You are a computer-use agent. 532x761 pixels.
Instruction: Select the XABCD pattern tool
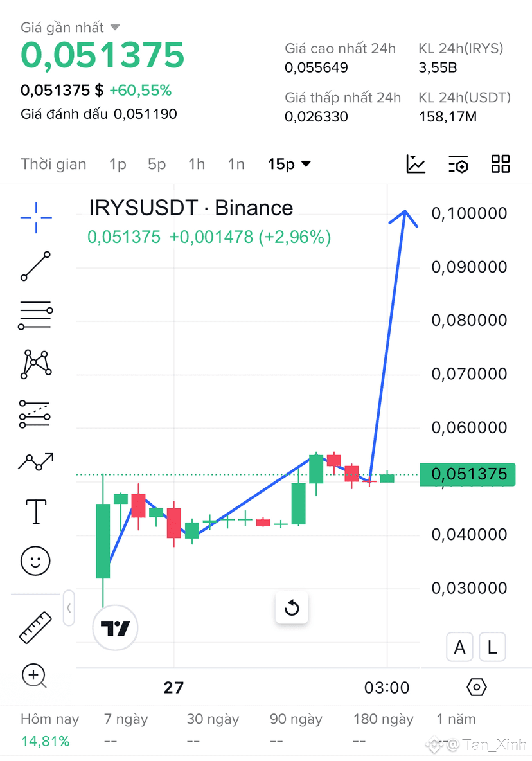[36, 364]
